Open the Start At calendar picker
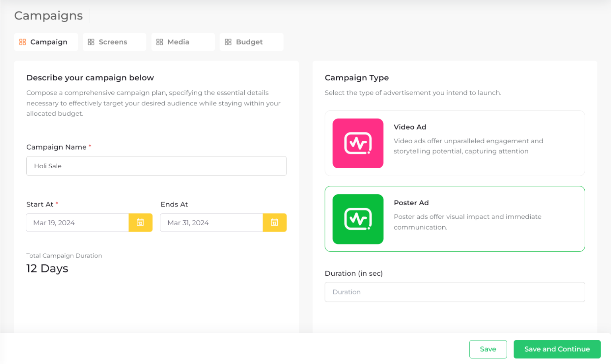 click(140, 223)
